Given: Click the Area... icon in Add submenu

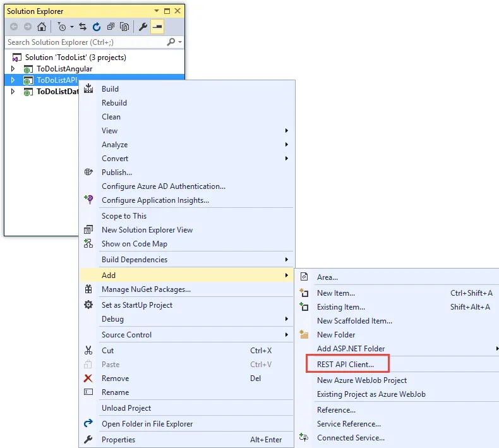Looking at the screenshot, I should click(x=304, y=277).
